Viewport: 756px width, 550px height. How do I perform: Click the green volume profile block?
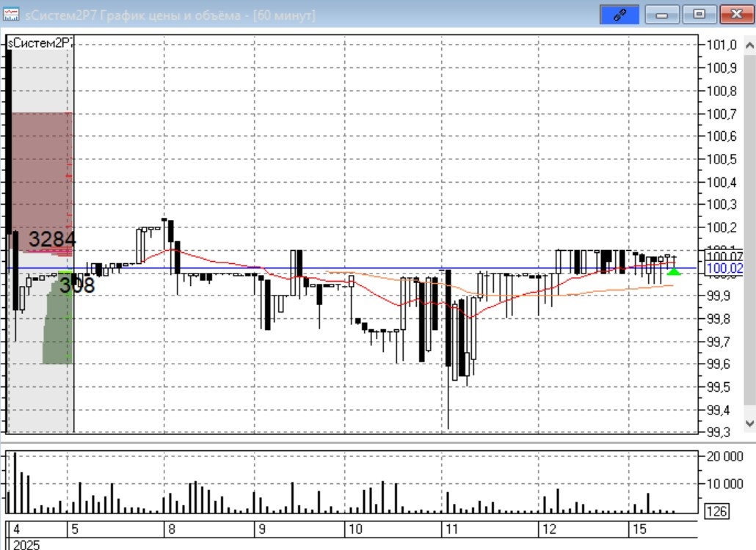pyautogui.click(x=58, y=318)
